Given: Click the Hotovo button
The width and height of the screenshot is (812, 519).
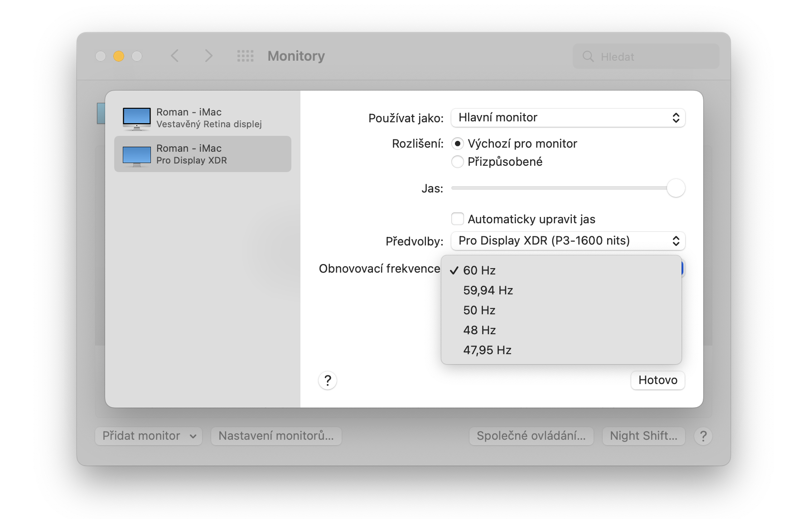Looking at the screenshot, I should pyautogui.click(x=657, y=380).
